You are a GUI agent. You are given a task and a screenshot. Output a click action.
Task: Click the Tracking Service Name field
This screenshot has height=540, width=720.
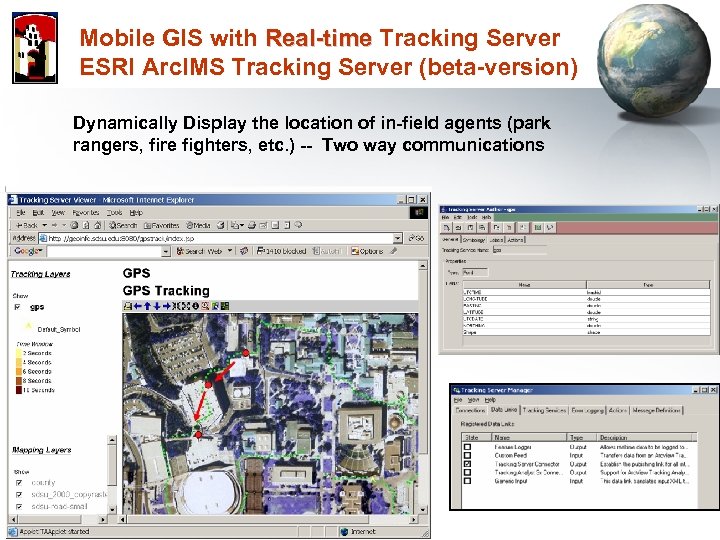tap(519, 250)
